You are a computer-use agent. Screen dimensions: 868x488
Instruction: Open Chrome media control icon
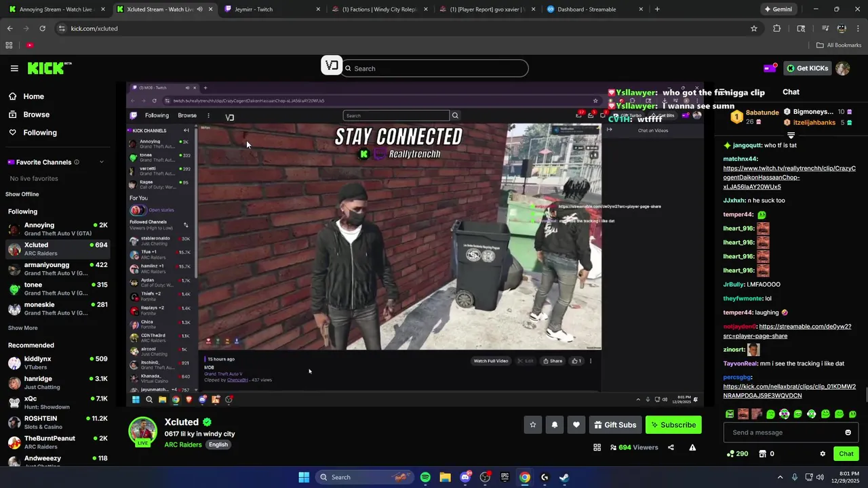pos(825,28)
